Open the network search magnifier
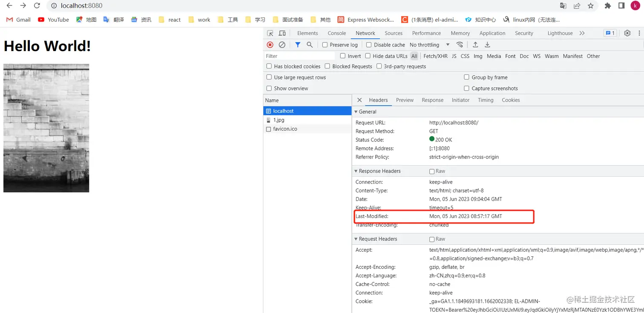644x313 pixels. 310,45
